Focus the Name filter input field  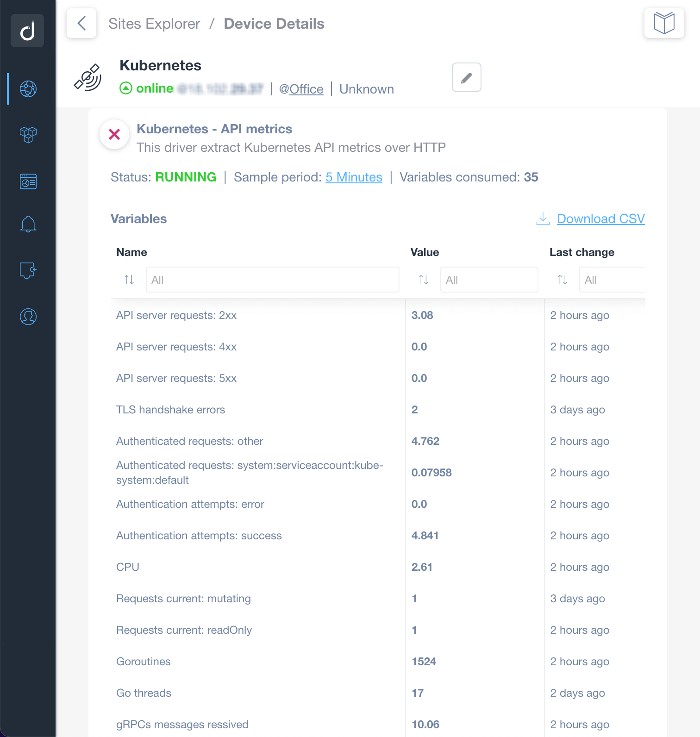[273, 280]
